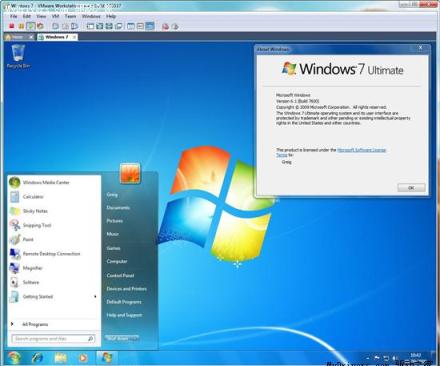Click the Reset virtual machine toolbar icon

(40, 26)
